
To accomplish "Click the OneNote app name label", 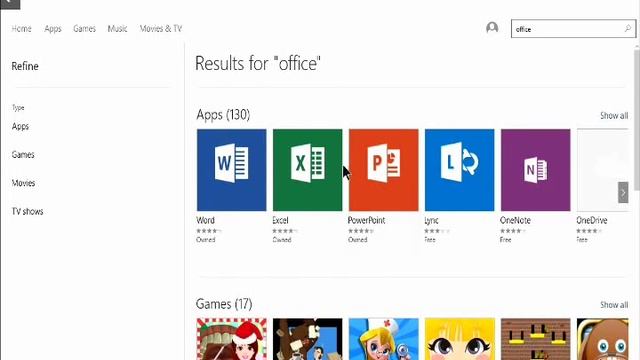I will [515, 220].
